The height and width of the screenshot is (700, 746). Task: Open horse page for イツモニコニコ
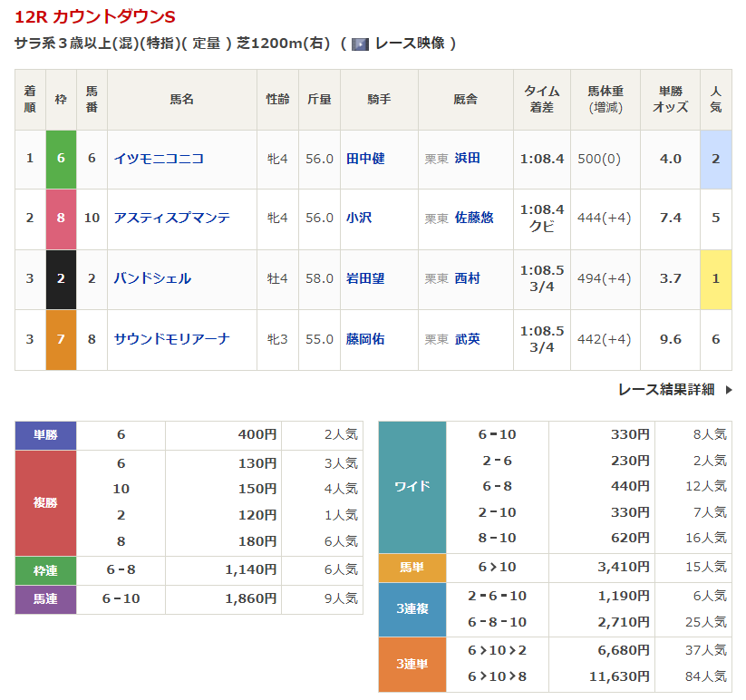[x=159, y=159]
